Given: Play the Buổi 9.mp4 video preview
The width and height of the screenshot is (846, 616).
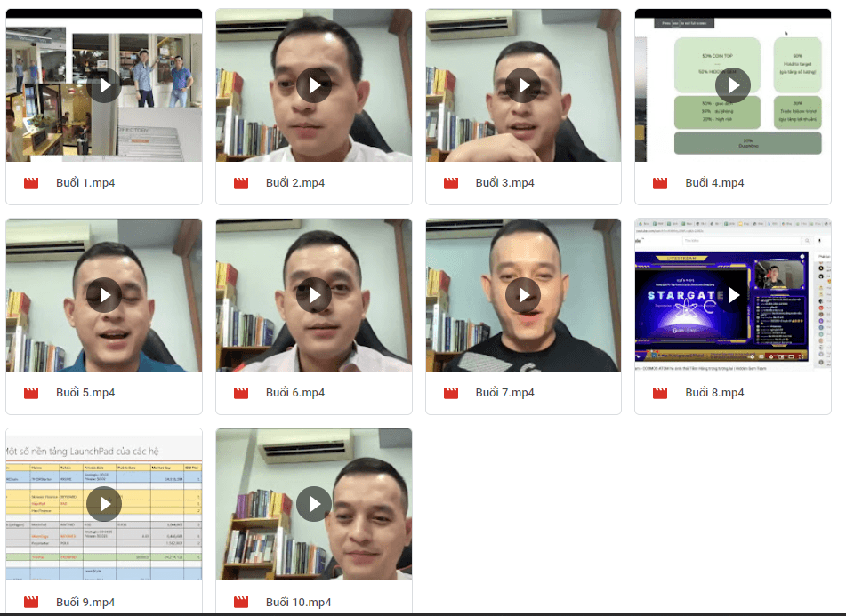Looking at the screenshot, I should (x=103, y=504).
